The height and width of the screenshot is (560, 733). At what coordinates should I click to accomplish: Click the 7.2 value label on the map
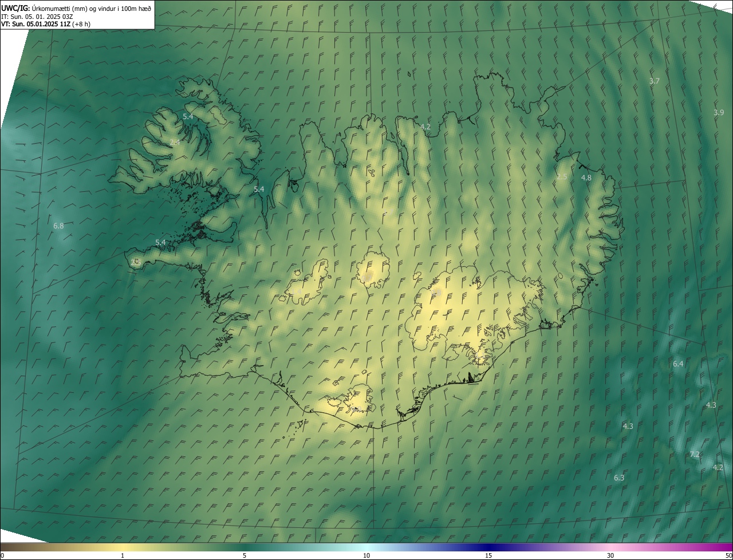(x=695, y=454)
